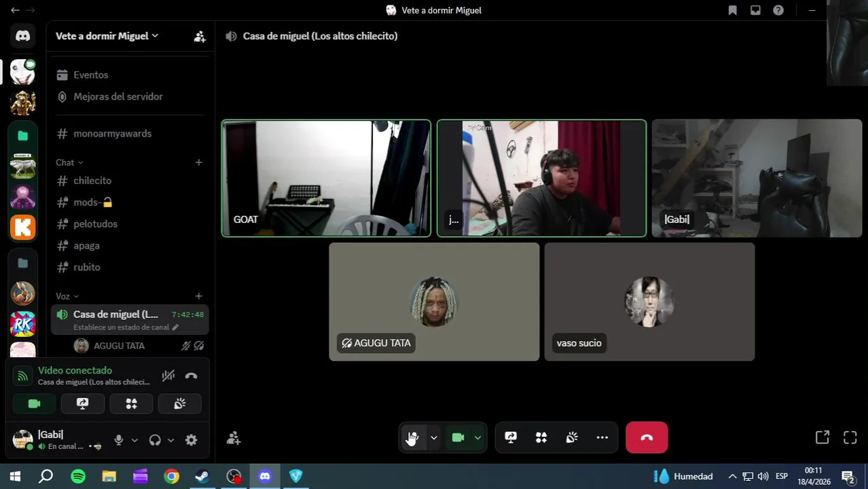
Task: Click the share screen icon in the call bar
Action: tap(511, 438)
